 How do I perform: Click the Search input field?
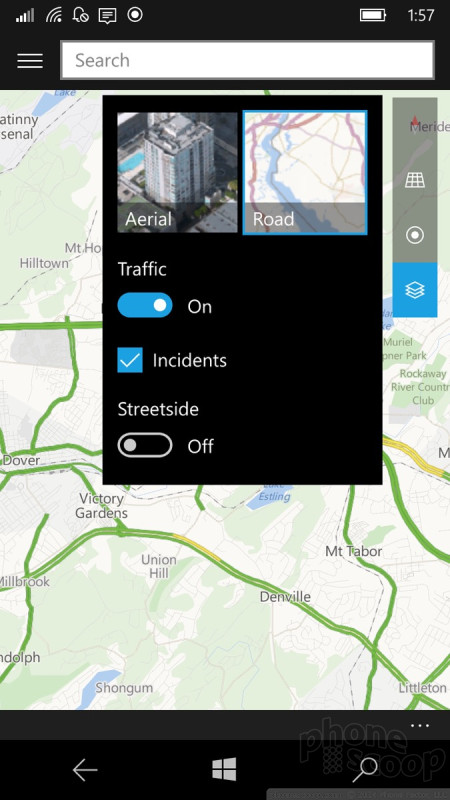pyautogui.click(x=247, y=61)
